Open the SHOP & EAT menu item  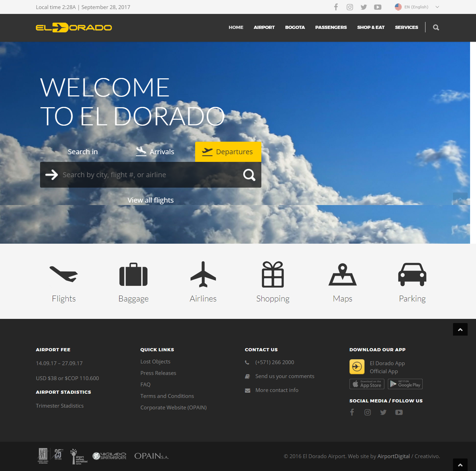[x=371, y=27]
